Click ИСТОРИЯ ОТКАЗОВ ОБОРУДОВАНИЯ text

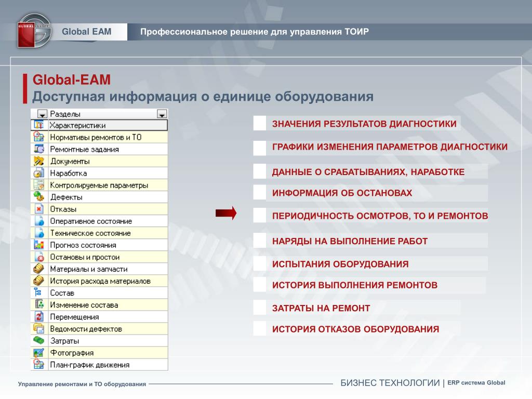coord(355,329)
